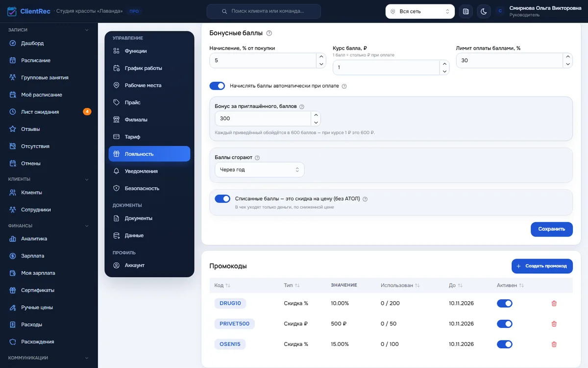Image resolution: width=588 pixels, height=368 pixels.
Task: Collapse the Коммуникации sidebar section
Action: click(87, 358)
